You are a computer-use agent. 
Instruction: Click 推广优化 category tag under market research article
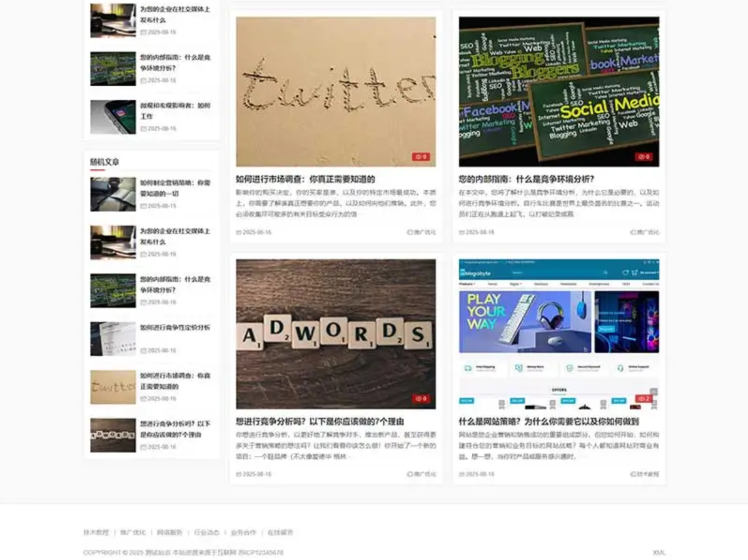[x=422, y=232]
